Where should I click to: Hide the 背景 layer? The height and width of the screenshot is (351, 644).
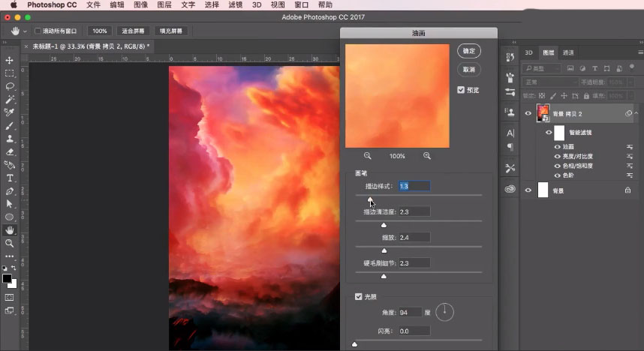click(x=528, y=190)
